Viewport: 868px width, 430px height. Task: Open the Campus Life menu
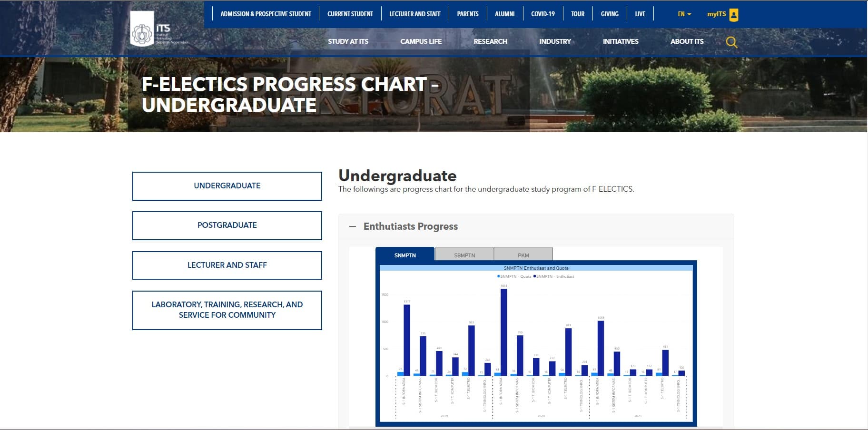[421, 41]
